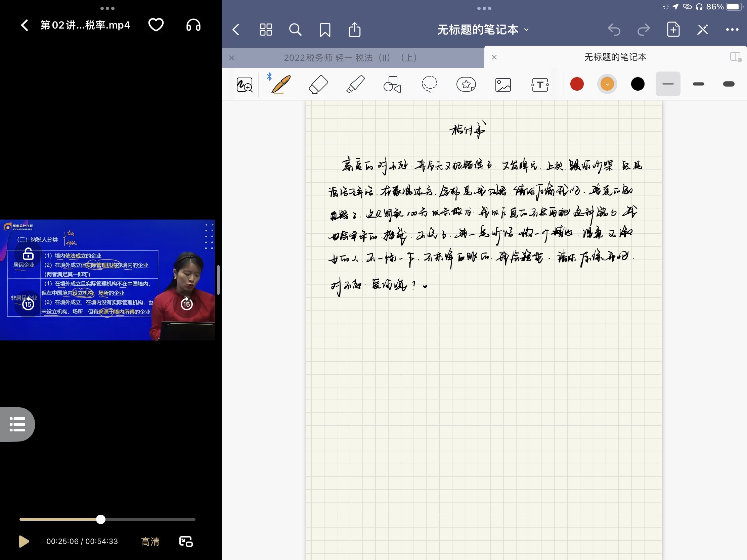Skip forward 15 seconds in video
This screenshot has width=747, height=560.
click(x=186, y=304)
